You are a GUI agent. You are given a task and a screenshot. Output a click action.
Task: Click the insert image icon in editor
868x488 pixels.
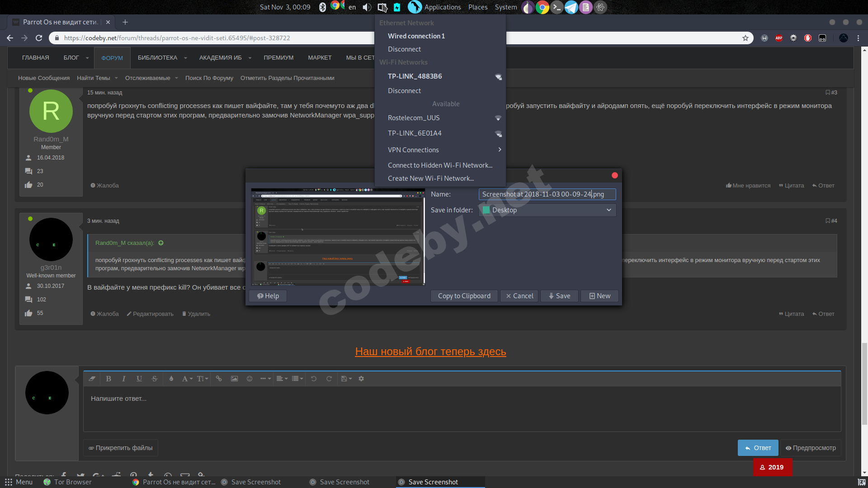(234, 379)
